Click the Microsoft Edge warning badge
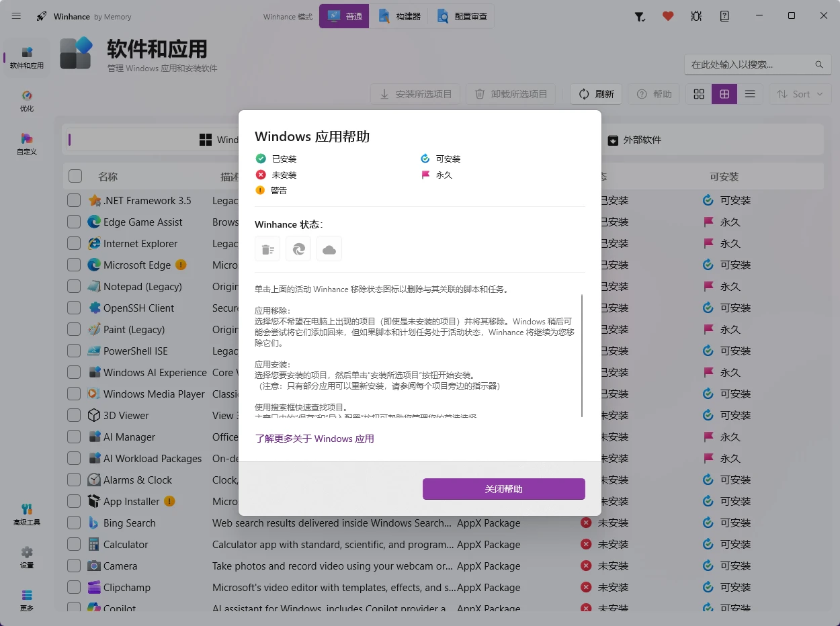This screenshot has height=626, width=840. pos(181,265)
